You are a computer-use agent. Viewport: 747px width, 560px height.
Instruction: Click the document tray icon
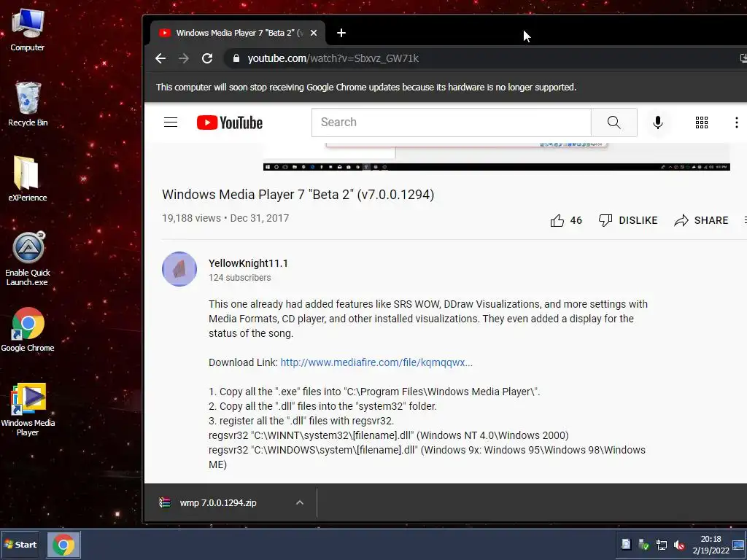[626, 544]
